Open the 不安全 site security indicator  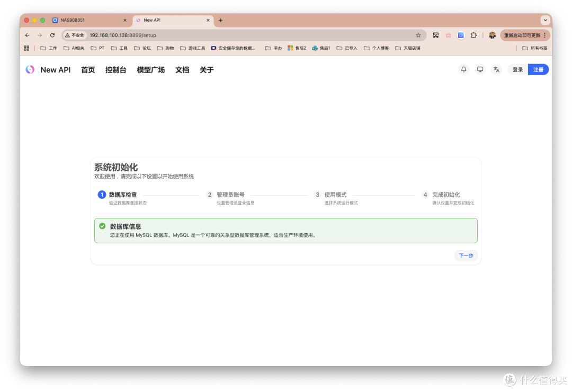75,35
